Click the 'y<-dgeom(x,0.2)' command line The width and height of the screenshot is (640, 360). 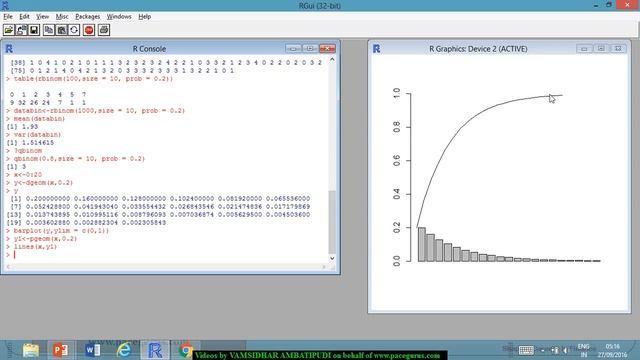pos(43,182)
